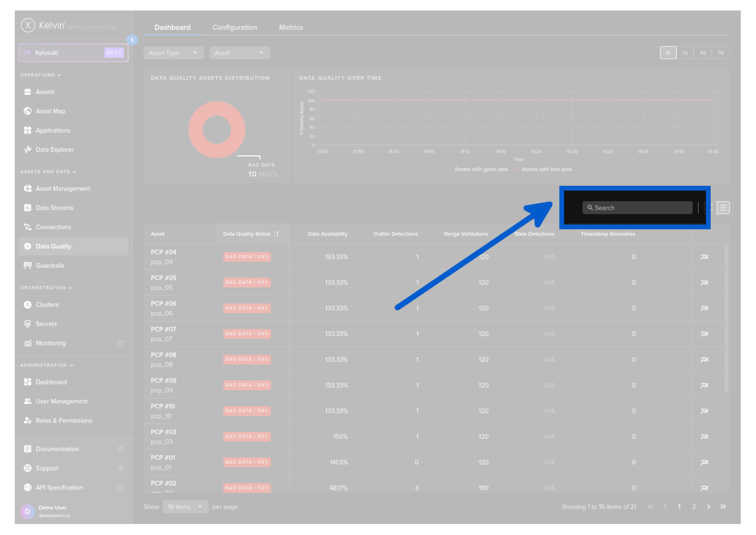Open the Metrics tab
Viewport: 756px width, 535px height.
click(291, 28)
